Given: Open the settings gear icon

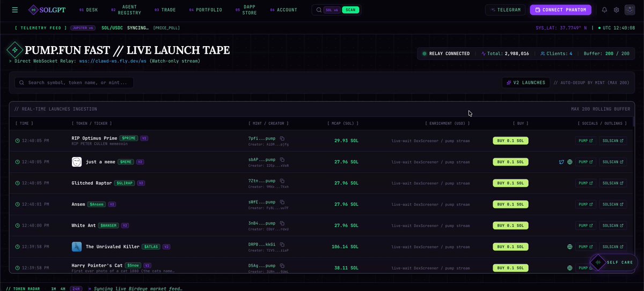Looking at the screenshot, I should pyautogui.click(x=617, y=10).
